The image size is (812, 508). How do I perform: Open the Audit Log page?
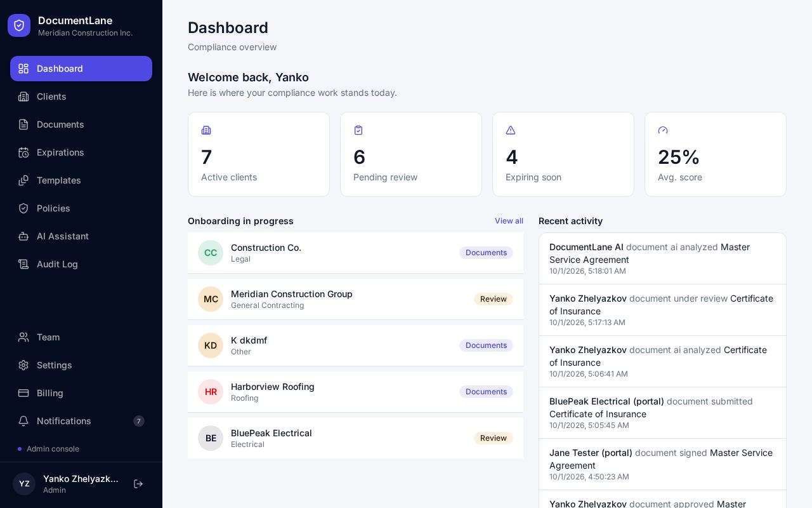point(81,264)
